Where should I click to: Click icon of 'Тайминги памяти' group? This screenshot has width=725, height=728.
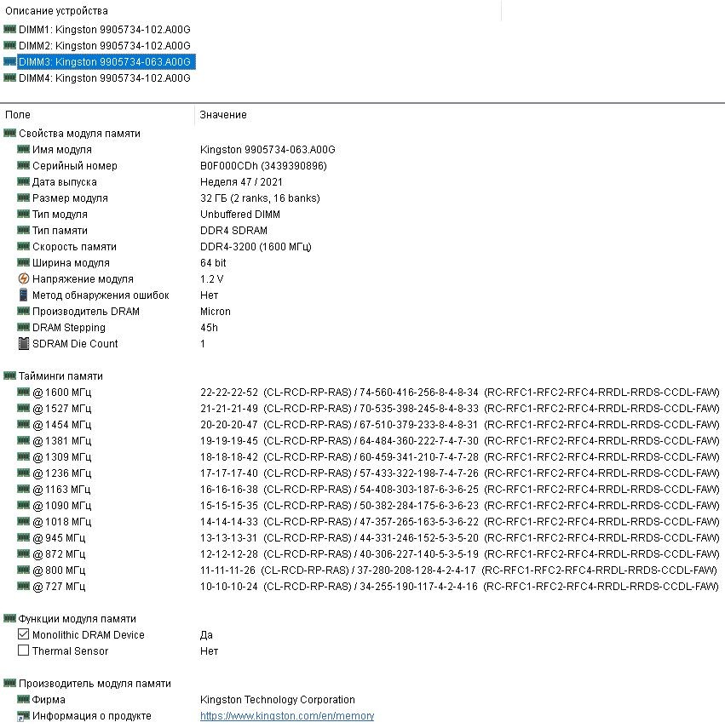[9, 375]
